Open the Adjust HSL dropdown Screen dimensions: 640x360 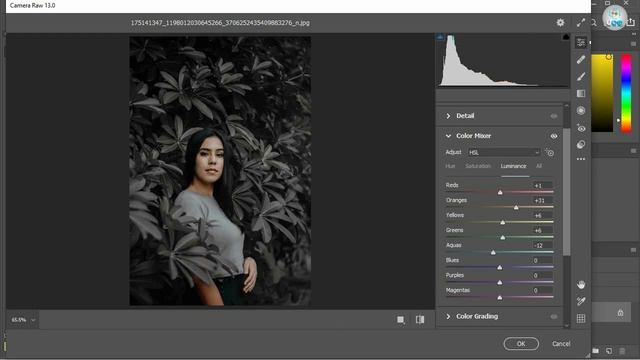tap(504, 152)
